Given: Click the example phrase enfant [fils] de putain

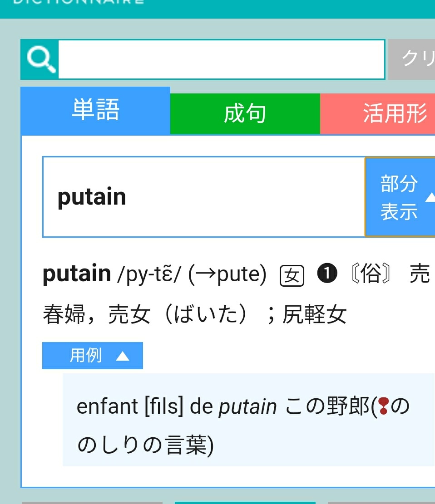Looking at the screenshot, I should coord(176,406).
